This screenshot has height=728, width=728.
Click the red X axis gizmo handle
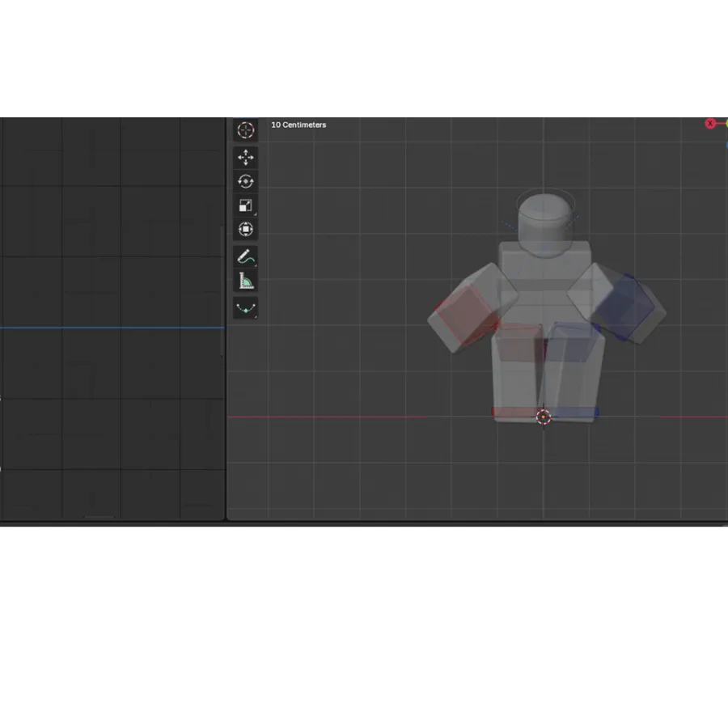click(x=710, y=124)
